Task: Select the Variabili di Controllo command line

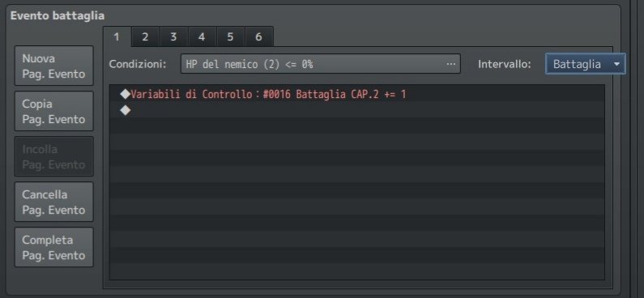Action: pyautogui.click(x=356, y=95)
